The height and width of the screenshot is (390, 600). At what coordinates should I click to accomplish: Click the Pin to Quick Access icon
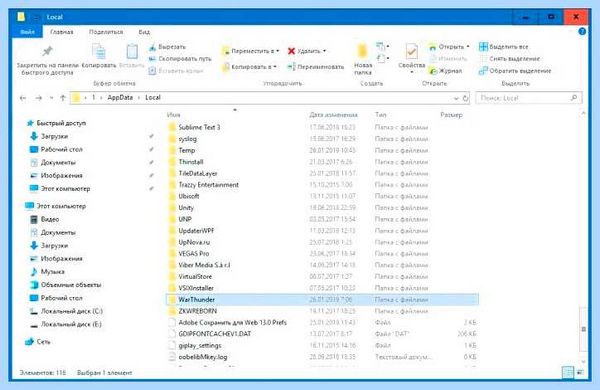pyautogui.click(x=47, y=51)
